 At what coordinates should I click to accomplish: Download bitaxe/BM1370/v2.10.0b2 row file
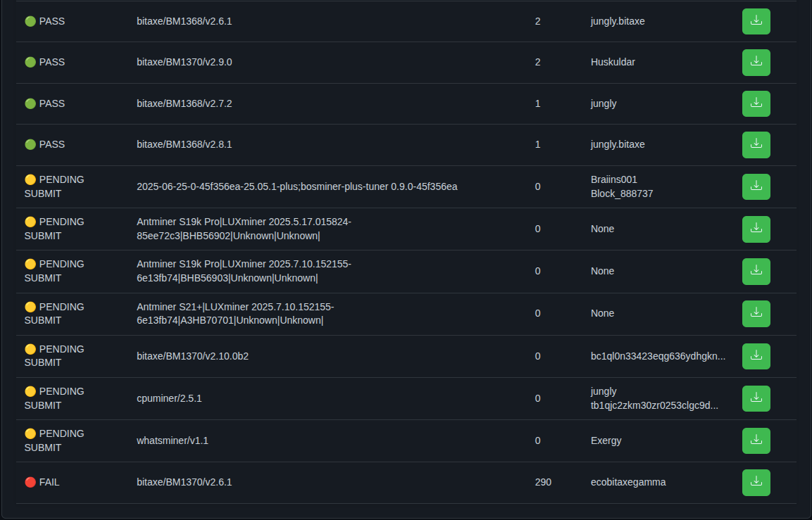pos(756,356)
